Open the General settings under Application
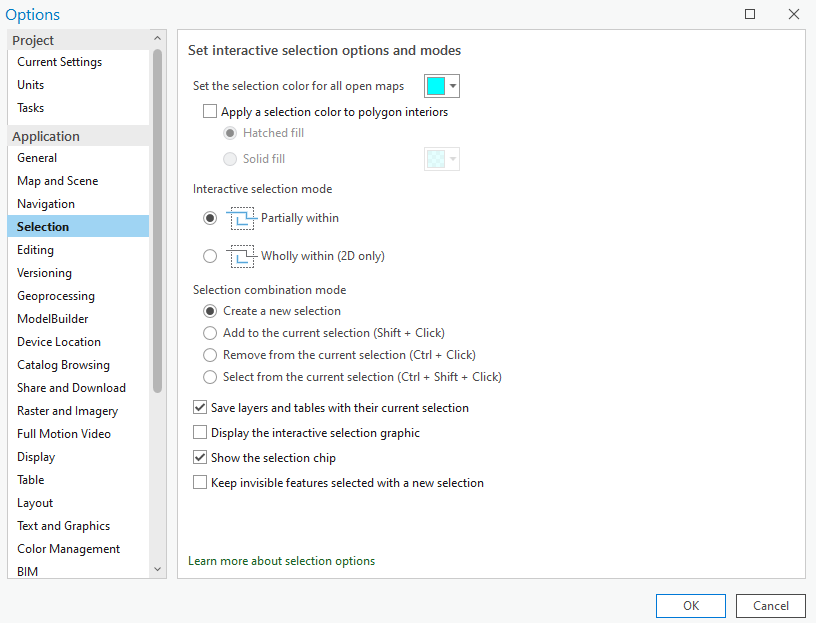The image size is (816, 623). tap(36, 157)
